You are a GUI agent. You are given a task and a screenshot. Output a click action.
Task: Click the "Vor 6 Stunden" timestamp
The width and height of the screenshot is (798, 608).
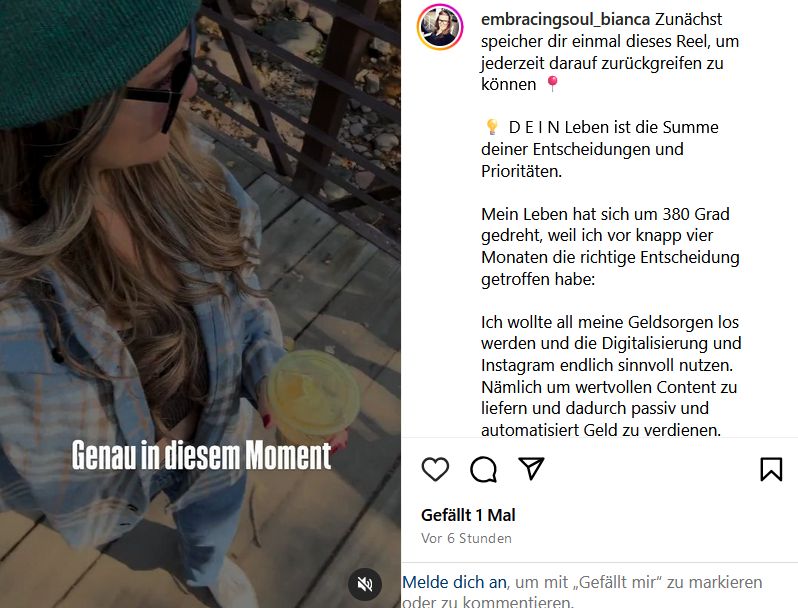pos(466,538)
